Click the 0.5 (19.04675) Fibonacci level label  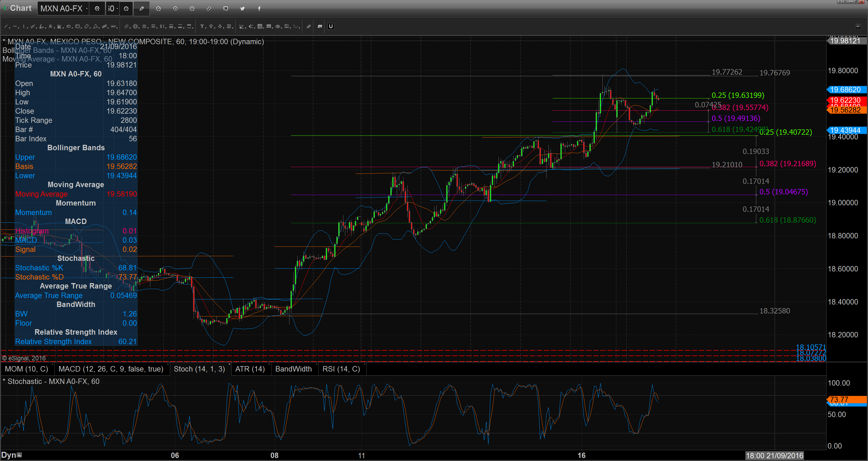(x=783, y=192)
